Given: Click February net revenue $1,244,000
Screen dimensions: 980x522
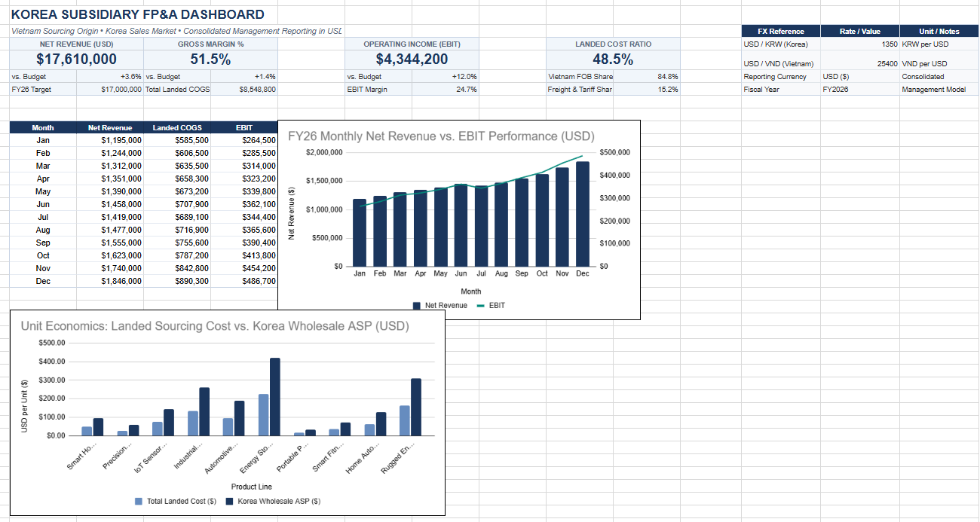Looking at the screenshot, I should coord(110,153).
